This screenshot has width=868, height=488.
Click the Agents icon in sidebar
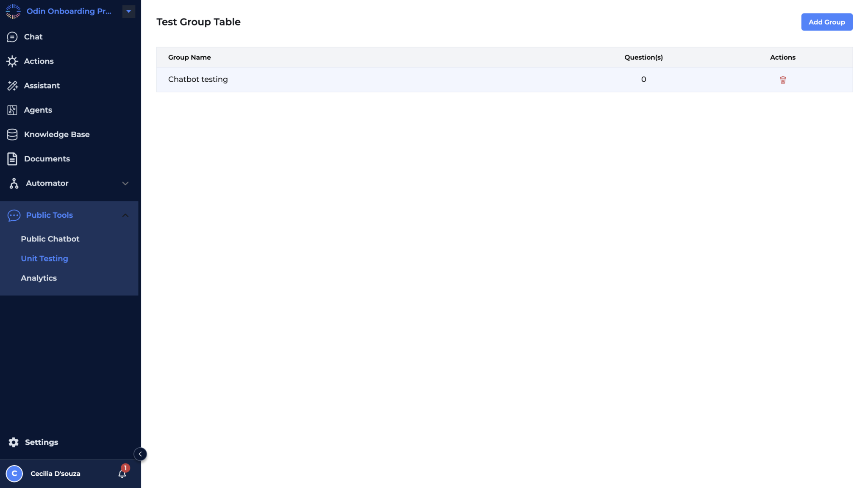coord(12,110)
